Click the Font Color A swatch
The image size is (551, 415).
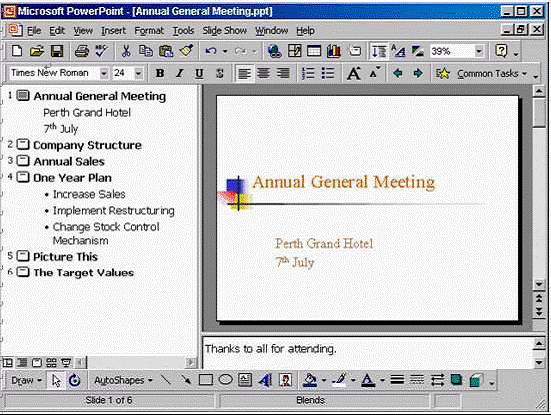[368, 380]
